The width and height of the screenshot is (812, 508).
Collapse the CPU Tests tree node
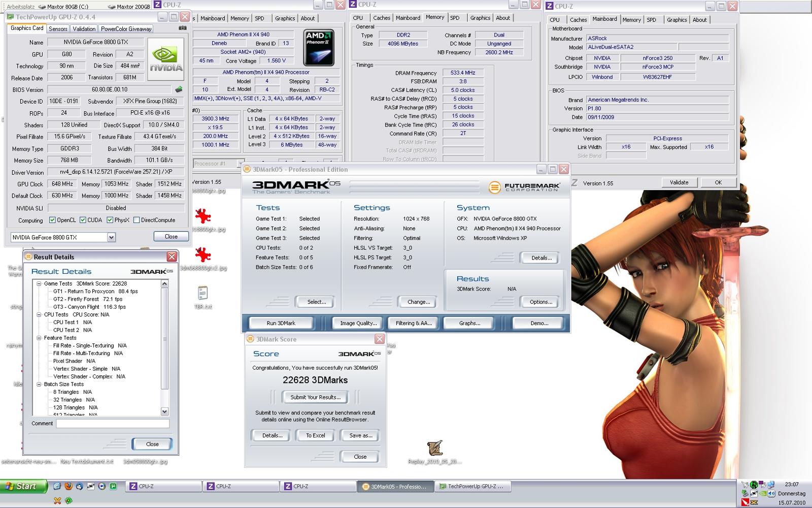click(39, 314)
